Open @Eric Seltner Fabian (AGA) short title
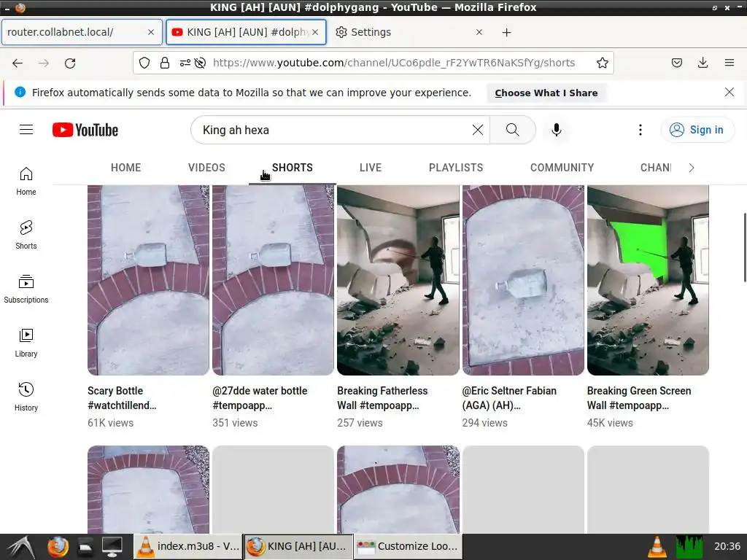 509,398
